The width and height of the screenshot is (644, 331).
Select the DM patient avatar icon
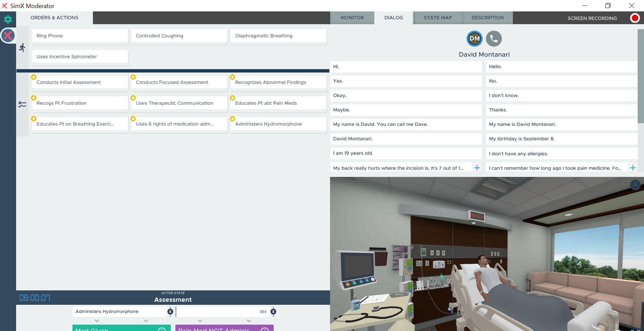(474, 39)
